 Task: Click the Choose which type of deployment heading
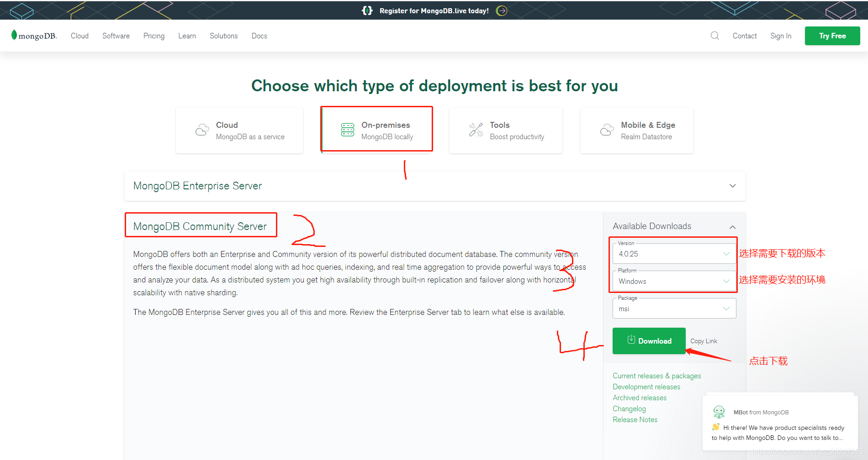[434, 86]
